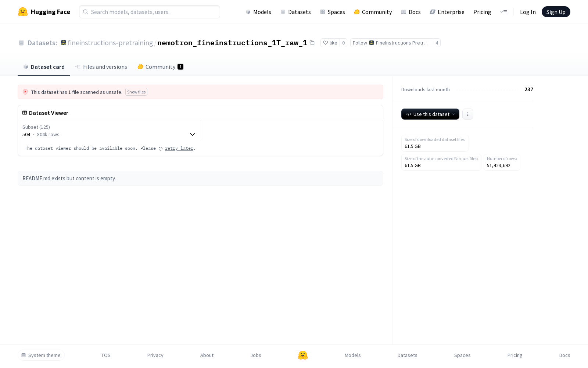The width and height of the screenshot is (588, 368).
Task: Open Pricing in top navigation
Action: click(482, 12)
